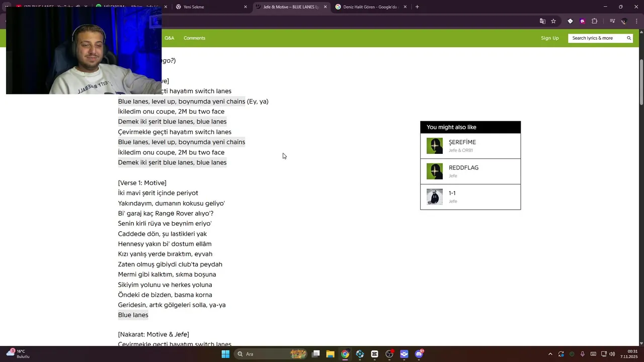Screen dimensions: 644x362
Task: Open the Extensions puzzle piece menu
Action: (x=594, y=21)
